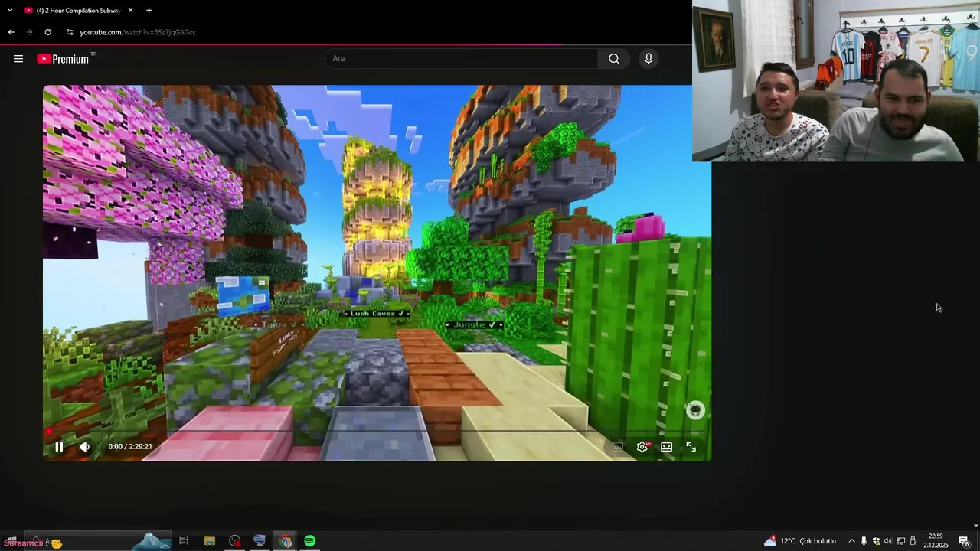Screen dimensions: 980x551
Task: Open the YouTube hamburger guide menu
Action: [18, 59]
